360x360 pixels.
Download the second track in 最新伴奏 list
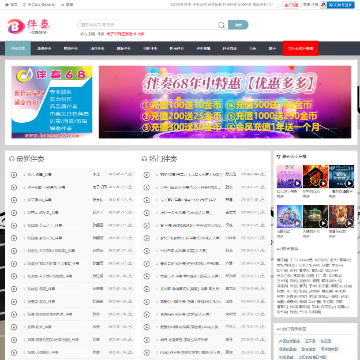pos(130,187)
